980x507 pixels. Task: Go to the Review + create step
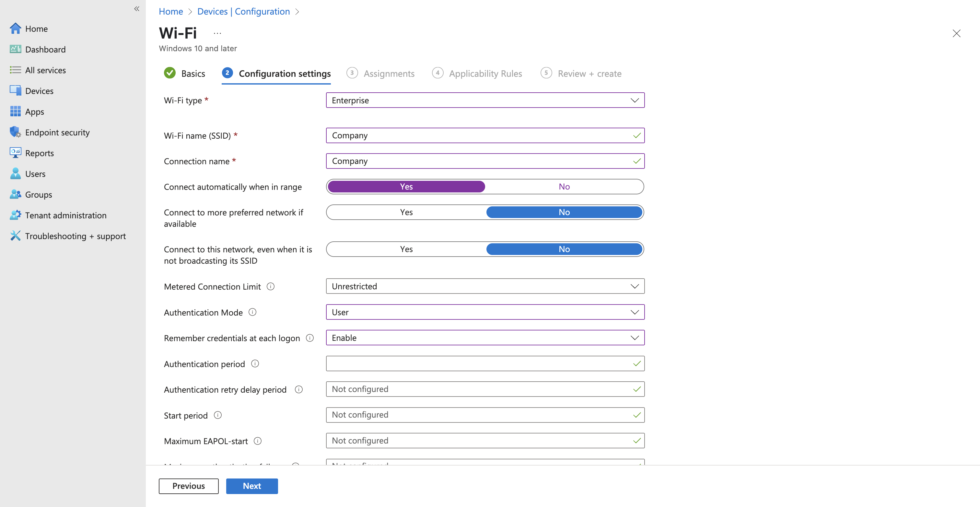pyautogui.click(x=581, y=74)
